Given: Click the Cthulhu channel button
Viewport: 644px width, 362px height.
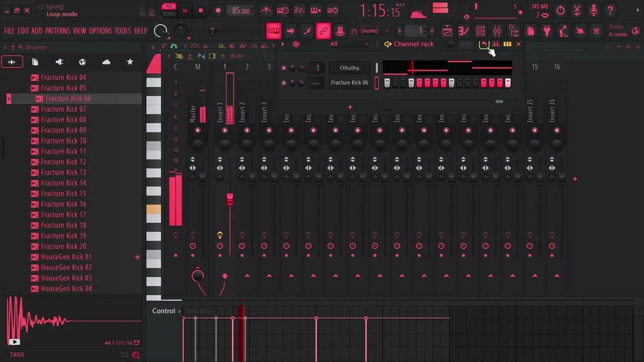Looking at the screenshot, I should click(350, 68).
